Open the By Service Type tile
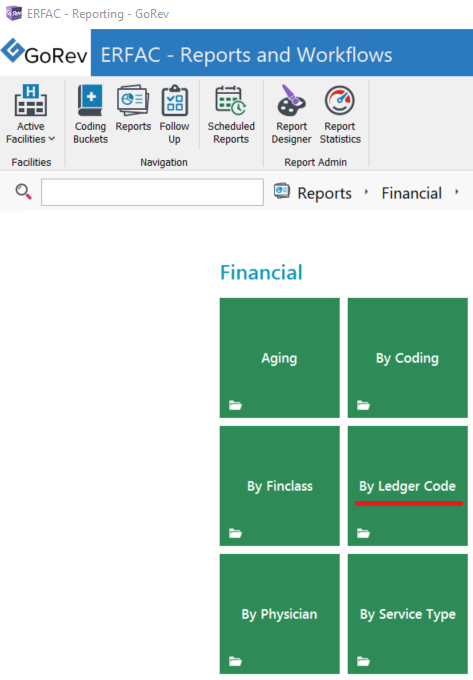Screen dimensions: 473x680 pos(408,614)
